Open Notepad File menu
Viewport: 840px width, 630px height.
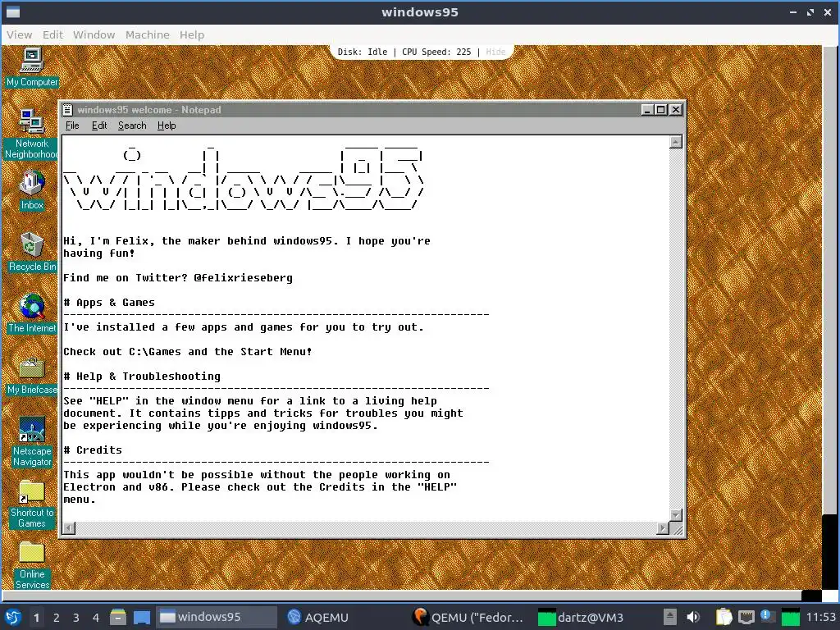[72, 126]
